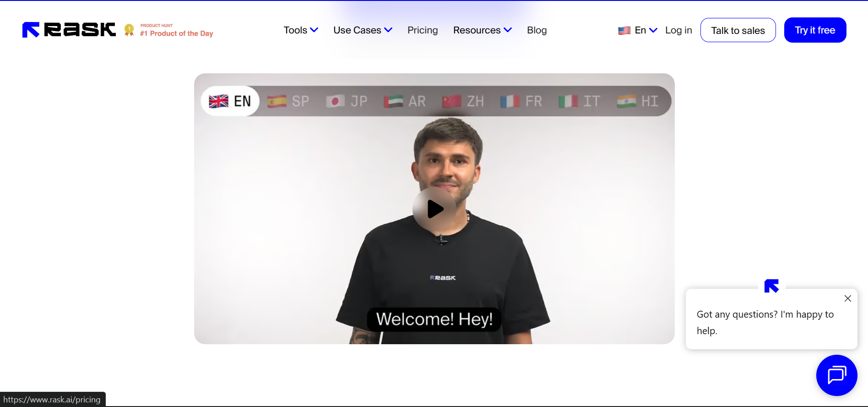Choose ZH Chinese video language
The image size is (868, 407).
(x=463, y=101)
